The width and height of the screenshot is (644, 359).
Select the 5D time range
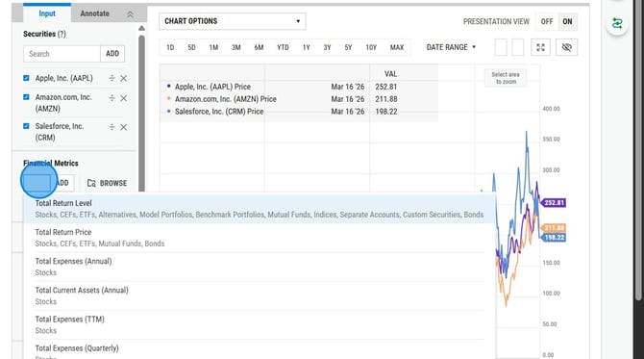pyautogui.click(x=191, y=47)
